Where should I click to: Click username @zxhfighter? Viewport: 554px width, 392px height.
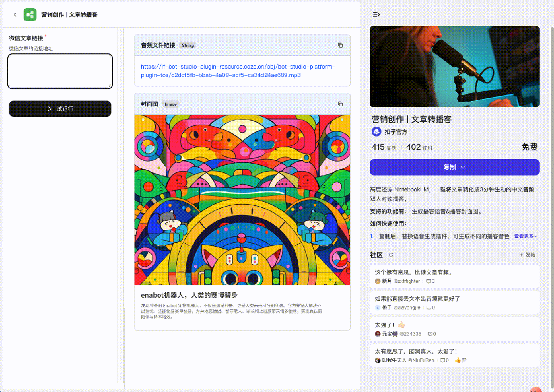tap(407, 281)
